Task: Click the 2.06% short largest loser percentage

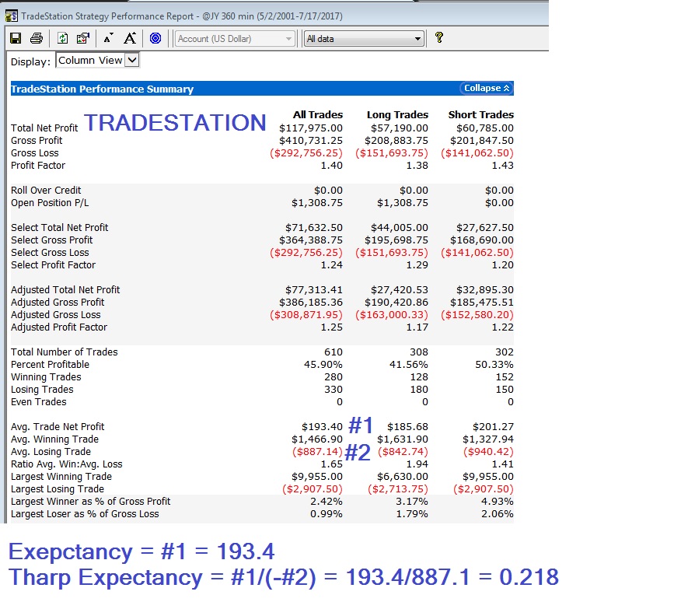Action: click(x=498, y=514)
